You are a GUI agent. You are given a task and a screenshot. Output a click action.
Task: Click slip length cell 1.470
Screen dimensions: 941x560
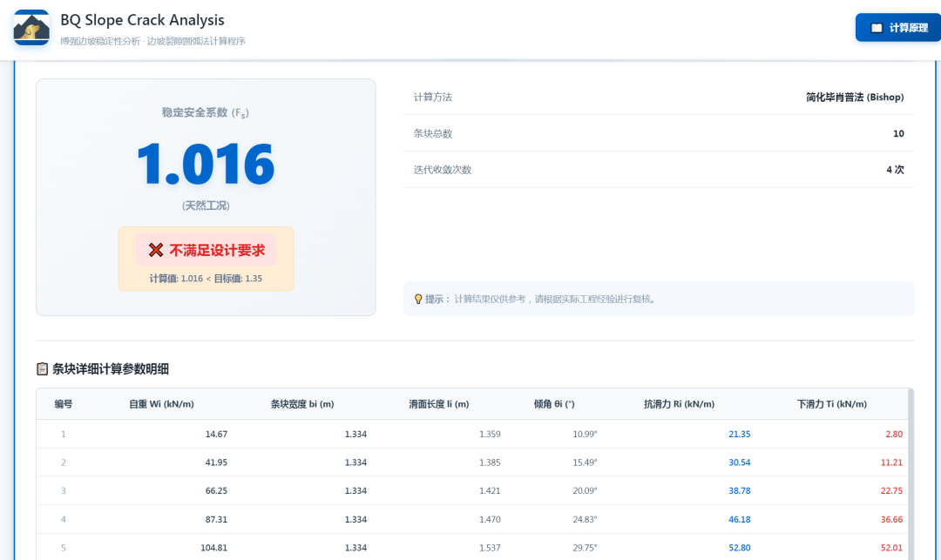[x=490, y=519]
